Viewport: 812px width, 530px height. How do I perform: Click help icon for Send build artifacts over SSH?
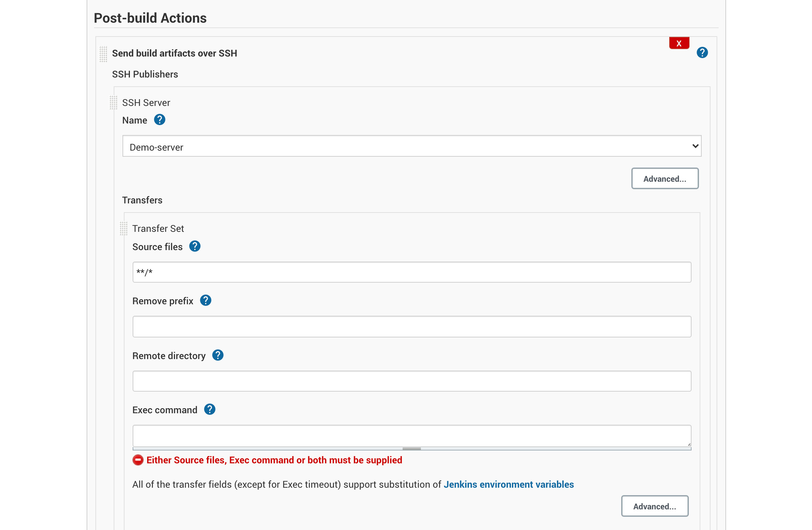702,52
